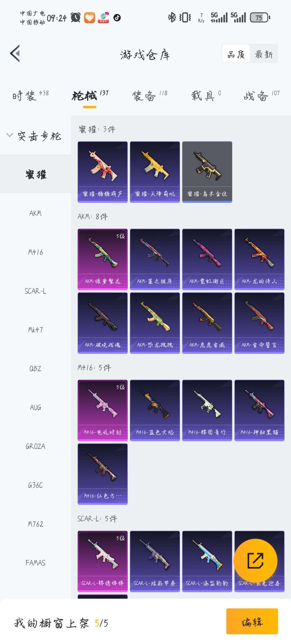291x644 pixels.
Task: Tap the back arrow icon
Action: pos(15,53)
